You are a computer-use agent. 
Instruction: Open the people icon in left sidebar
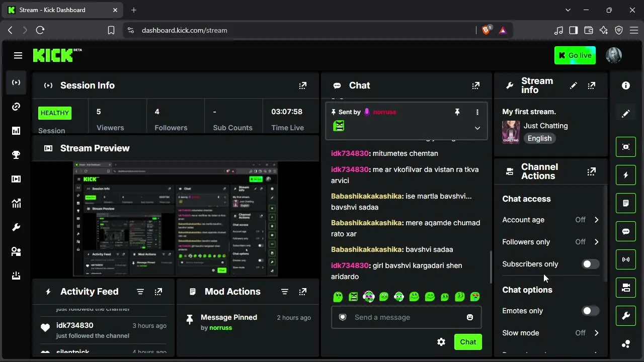click(16, 251)
